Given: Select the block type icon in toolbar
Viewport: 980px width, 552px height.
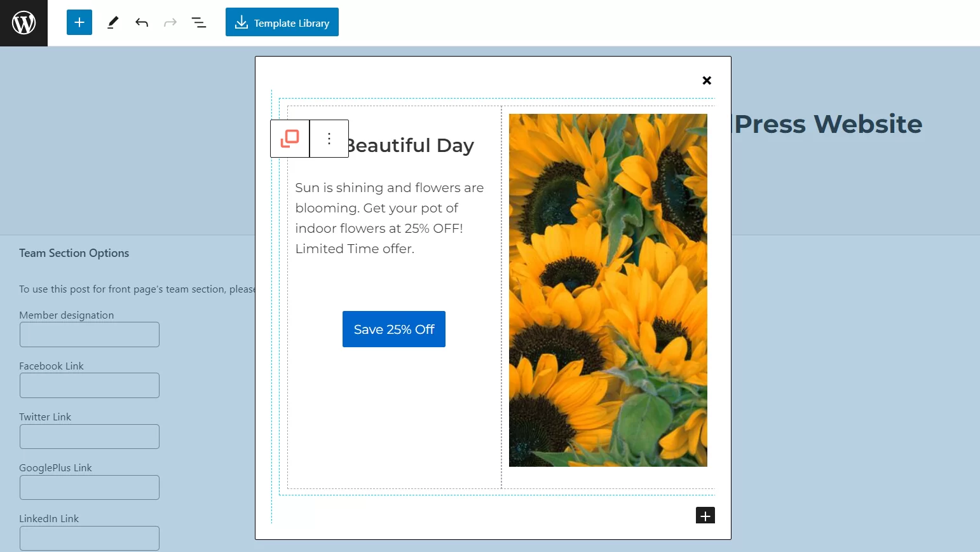Looking at the screenshot, I should [x=290, y=139].
